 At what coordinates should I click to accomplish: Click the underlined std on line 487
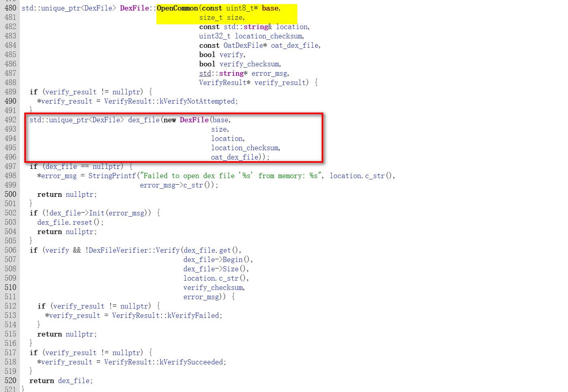[x=205, y=73]
